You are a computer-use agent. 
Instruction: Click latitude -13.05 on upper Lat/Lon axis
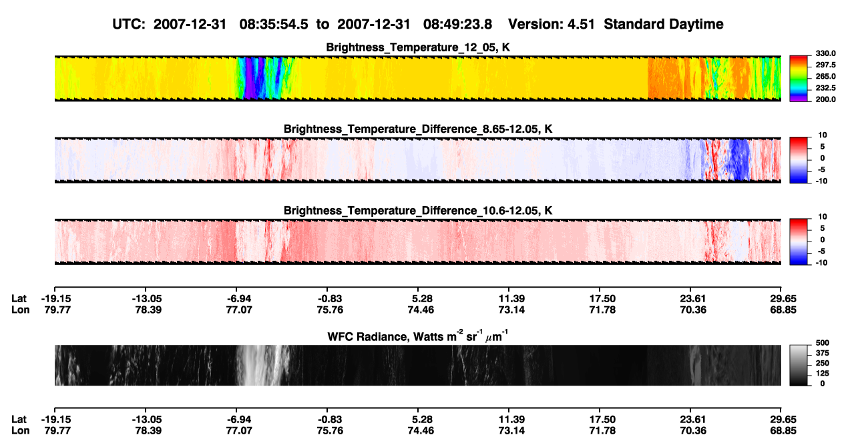tap(145, 299)
